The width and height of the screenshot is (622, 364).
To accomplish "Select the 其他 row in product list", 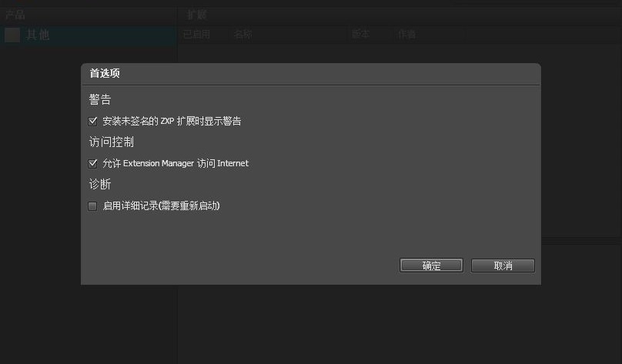I will tap(88, 35).
